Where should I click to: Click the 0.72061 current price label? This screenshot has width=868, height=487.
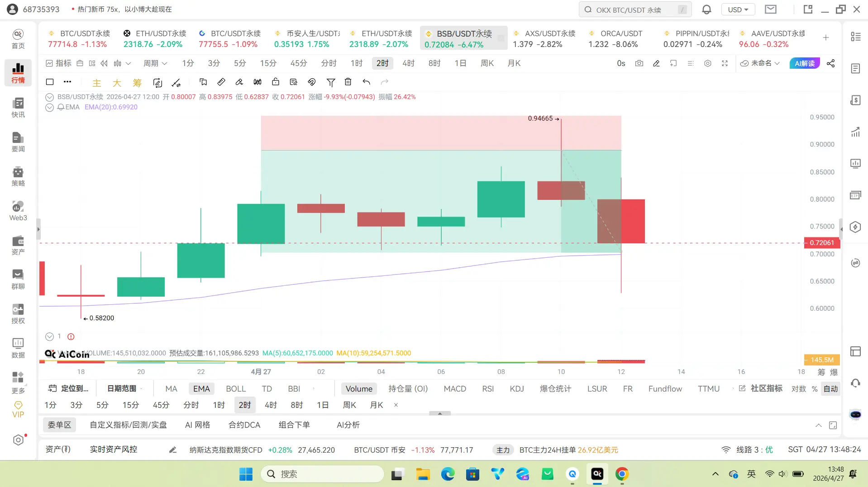[822, 243]
